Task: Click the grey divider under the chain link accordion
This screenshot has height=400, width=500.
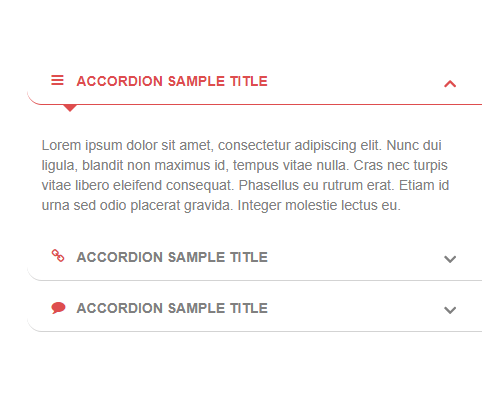Action: 255,280
